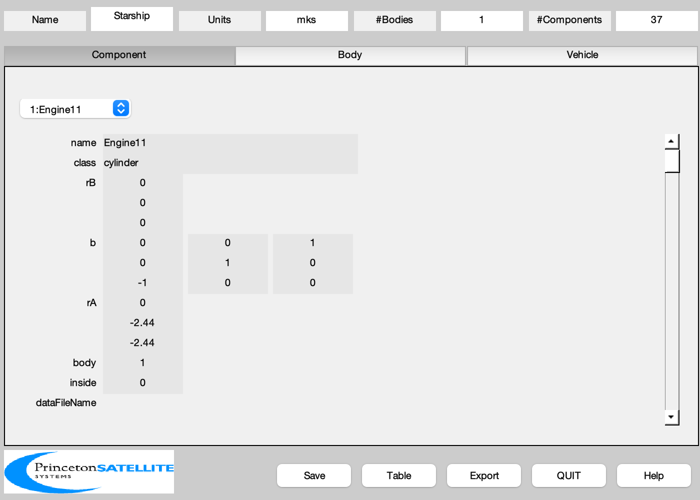Click the inside label

click(83, 383)
